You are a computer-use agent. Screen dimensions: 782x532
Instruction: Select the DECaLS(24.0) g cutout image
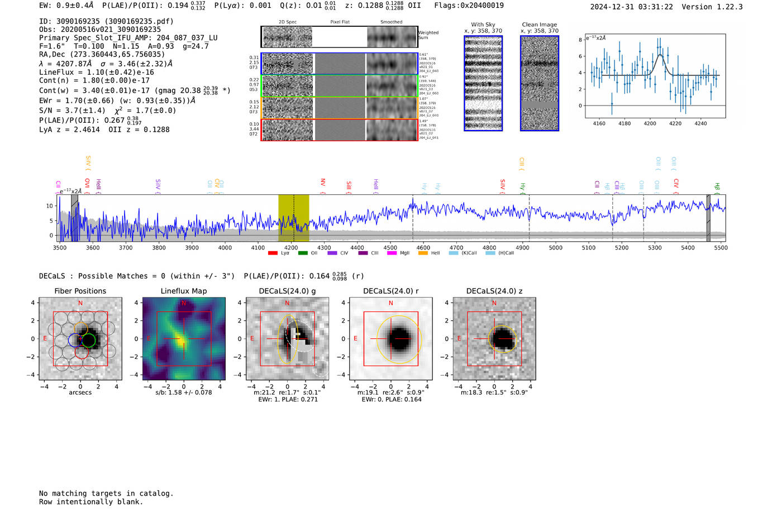287,339
